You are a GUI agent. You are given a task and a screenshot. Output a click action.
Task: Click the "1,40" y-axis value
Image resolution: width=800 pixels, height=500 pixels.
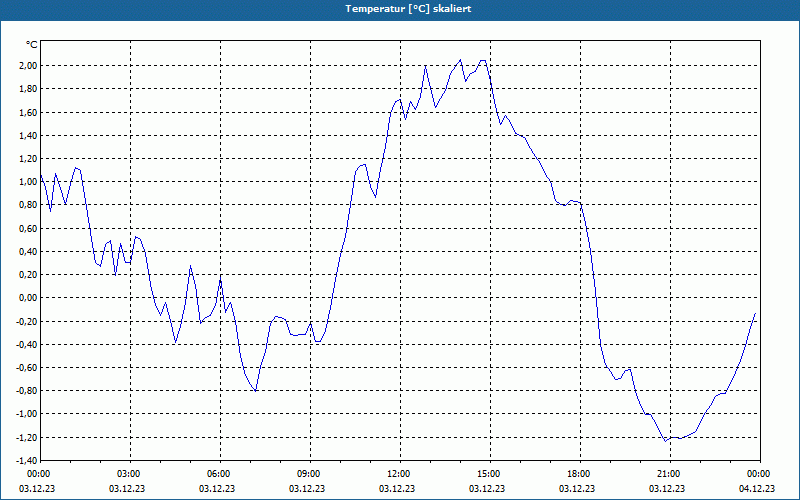click(29, 135)
